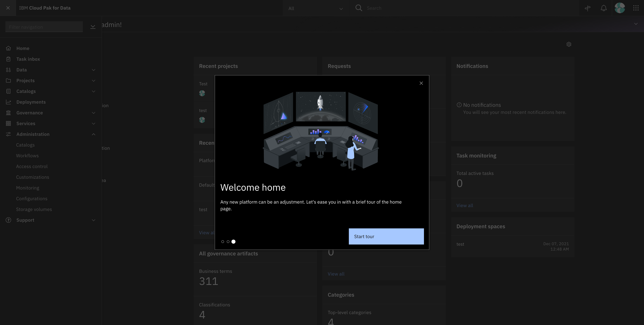644x325 pixels.
Task: Open the admin avatar profile menu
Action: [620, 8]
